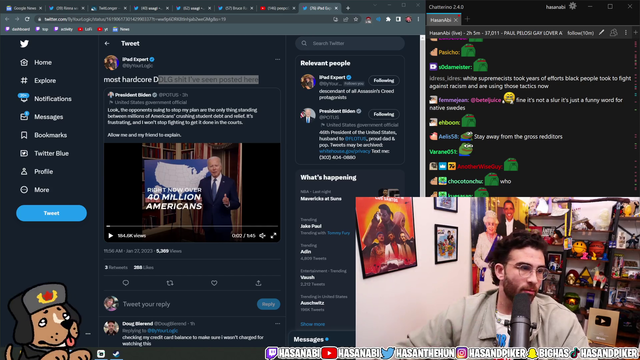640x360 pixels.
Task: Go back using the Tweet header arrow
Action: (x=107, y=43)
